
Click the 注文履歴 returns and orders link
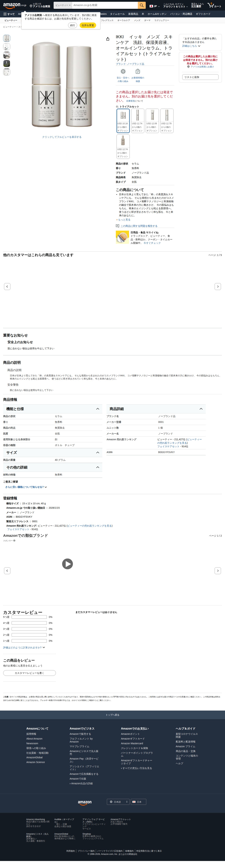pos(197,5)
